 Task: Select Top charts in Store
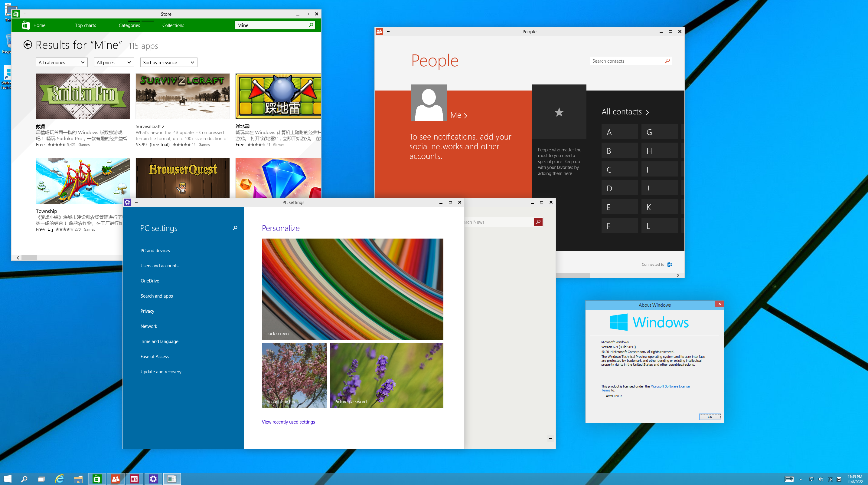85,25
